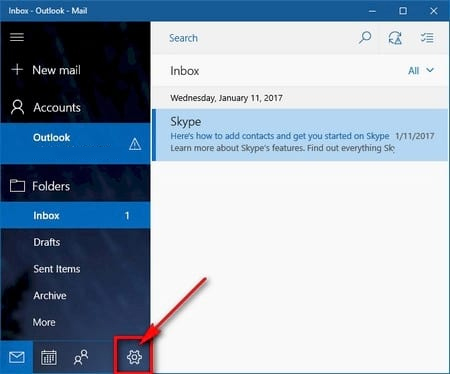Close the Mail window
Viewport: 450px width, 374px height.
[x=434, y=11]
